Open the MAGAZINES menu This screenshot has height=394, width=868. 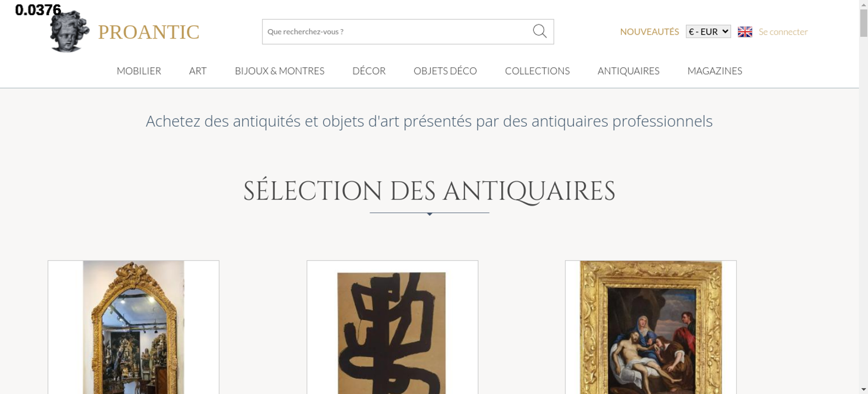715,71
